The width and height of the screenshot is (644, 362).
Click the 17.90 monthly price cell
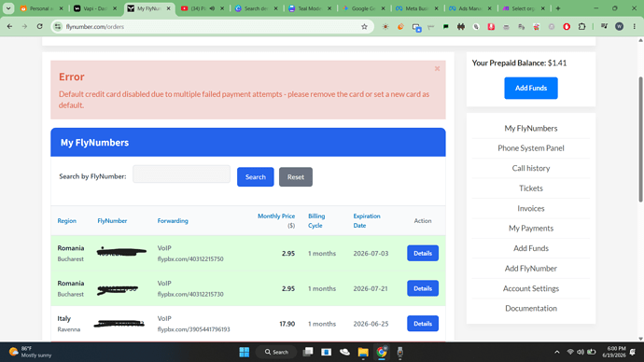(287, 324)
